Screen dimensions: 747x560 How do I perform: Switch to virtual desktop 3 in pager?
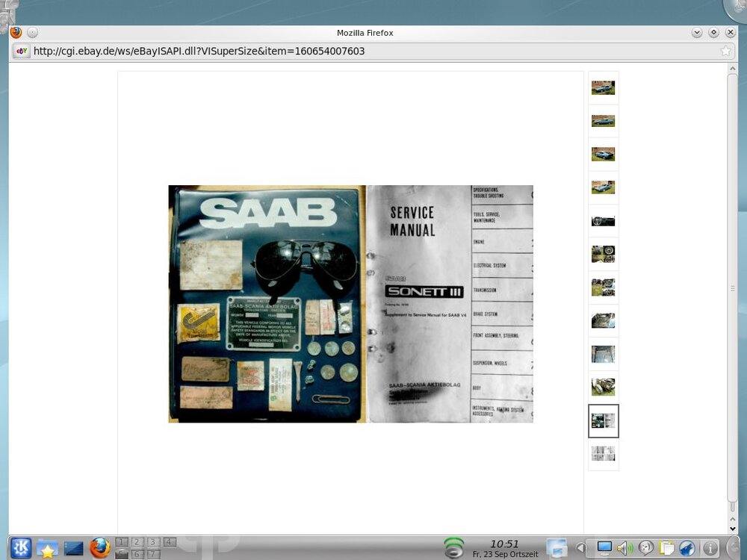point(153,542)
